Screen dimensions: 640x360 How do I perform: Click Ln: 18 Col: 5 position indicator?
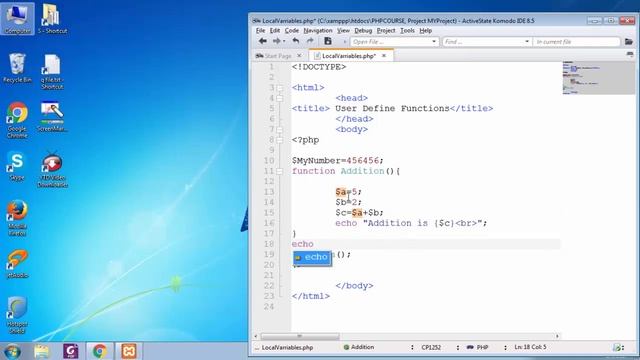530,347
